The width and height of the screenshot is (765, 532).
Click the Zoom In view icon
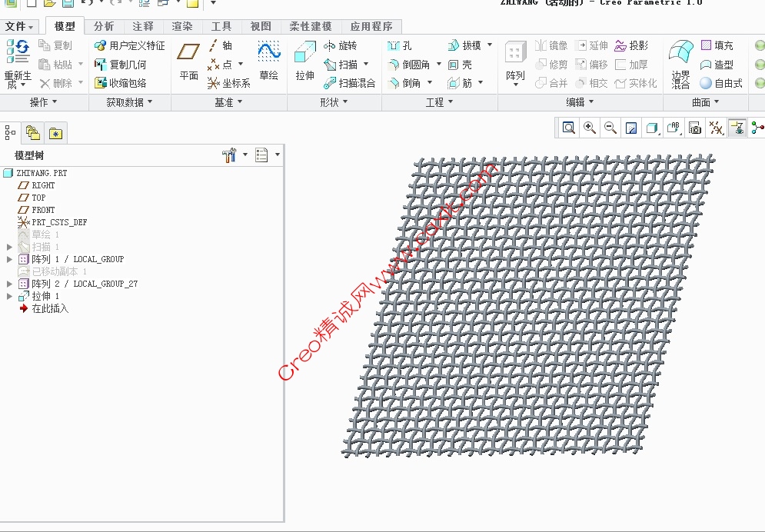tap(590, 128)
